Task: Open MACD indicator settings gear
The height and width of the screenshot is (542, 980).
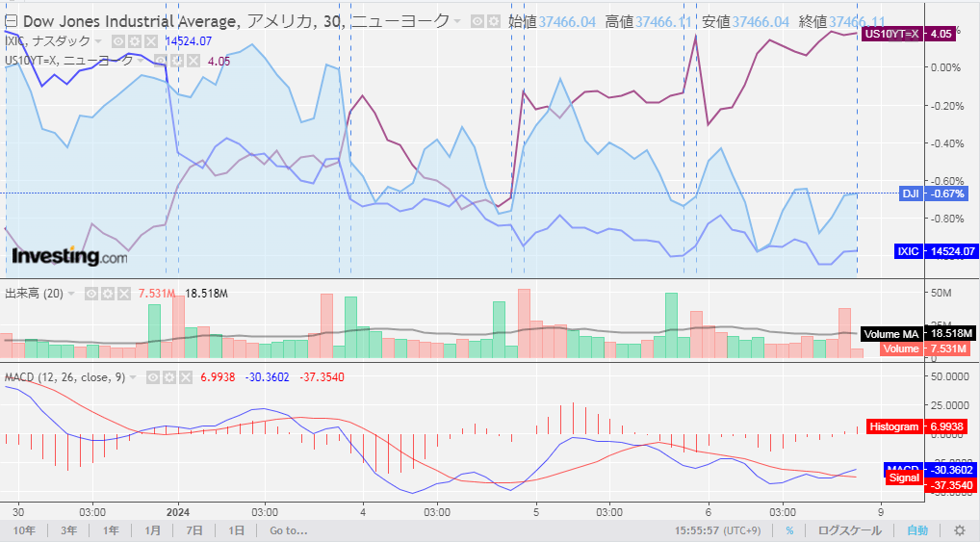Action: (168, 377)
